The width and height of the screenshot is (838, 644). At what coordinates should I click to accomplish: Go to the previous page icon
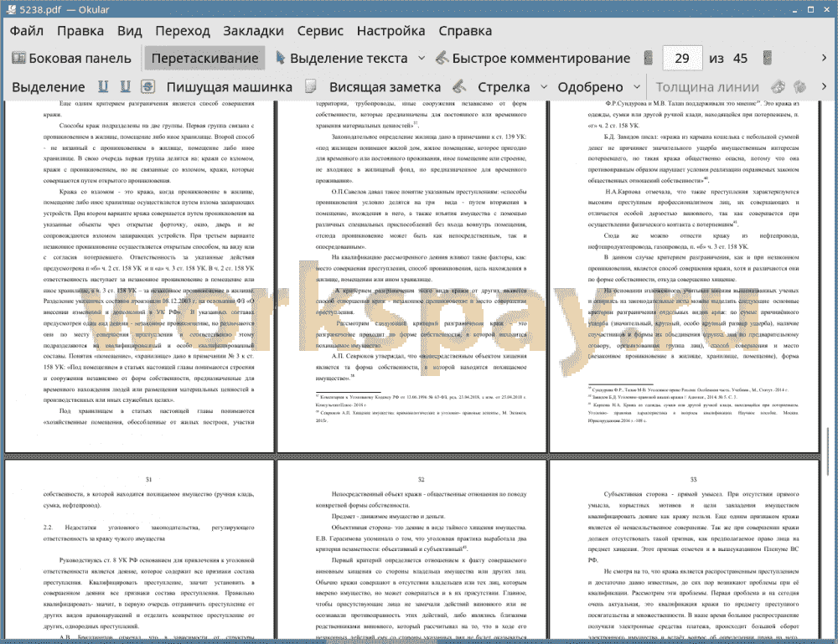649,59
